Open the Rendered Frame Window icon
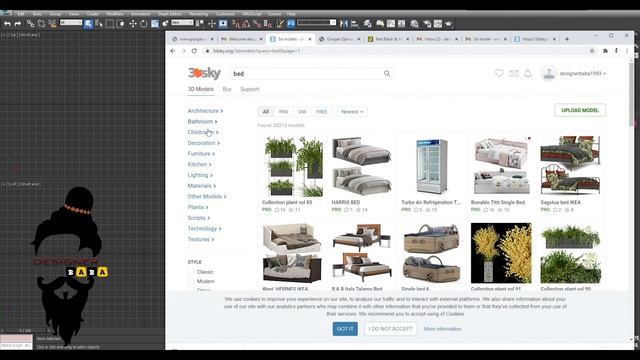Screen dimensions: 640x360 (438, 24)
